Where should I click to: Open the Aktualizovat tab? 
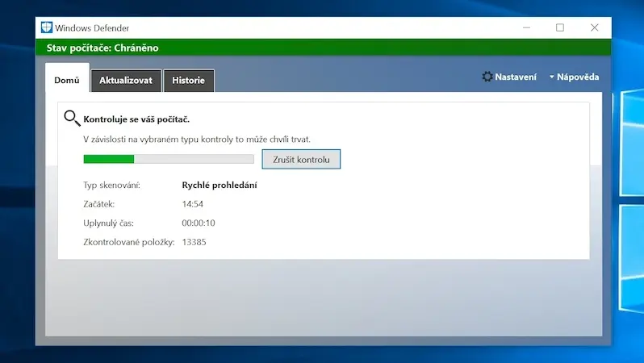(x=126, y=81)
